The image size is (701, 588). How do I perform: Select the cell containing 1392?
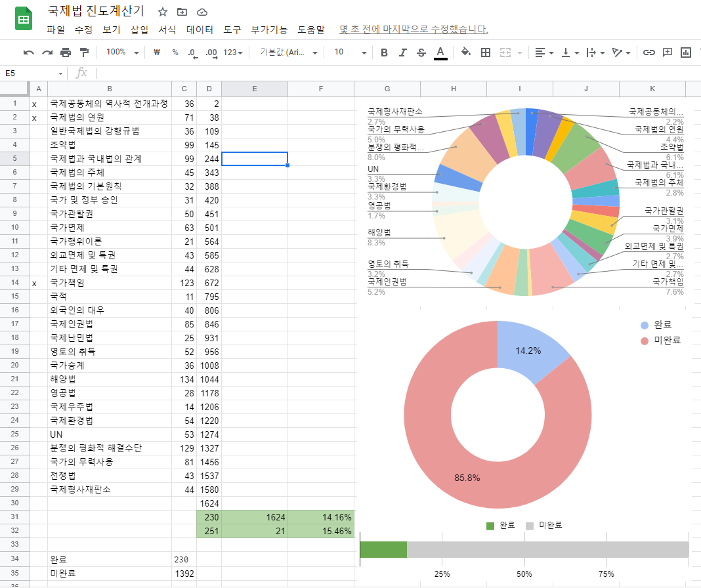pyautogui.click(x=184, y=574)
